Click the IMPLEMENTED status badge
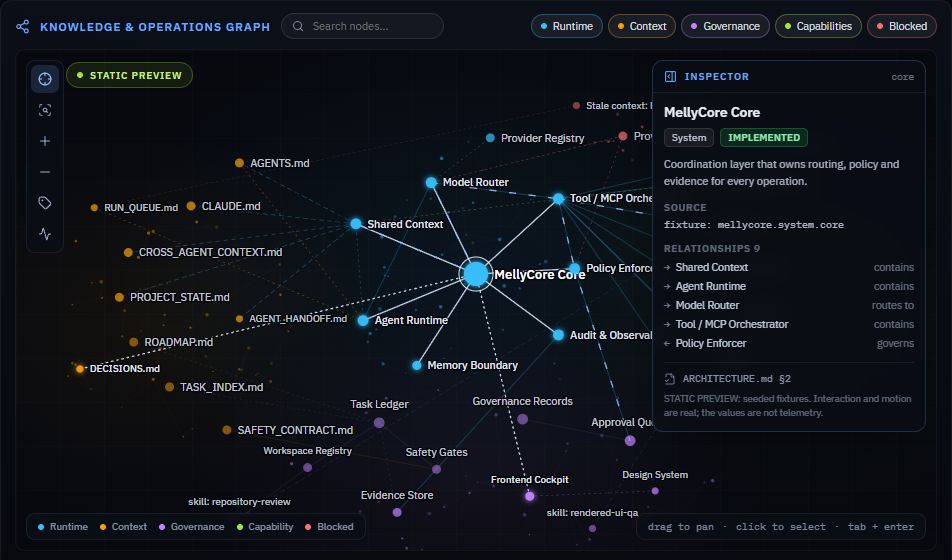The width and height of the screenshot is (952, 560). coord(764,138)
